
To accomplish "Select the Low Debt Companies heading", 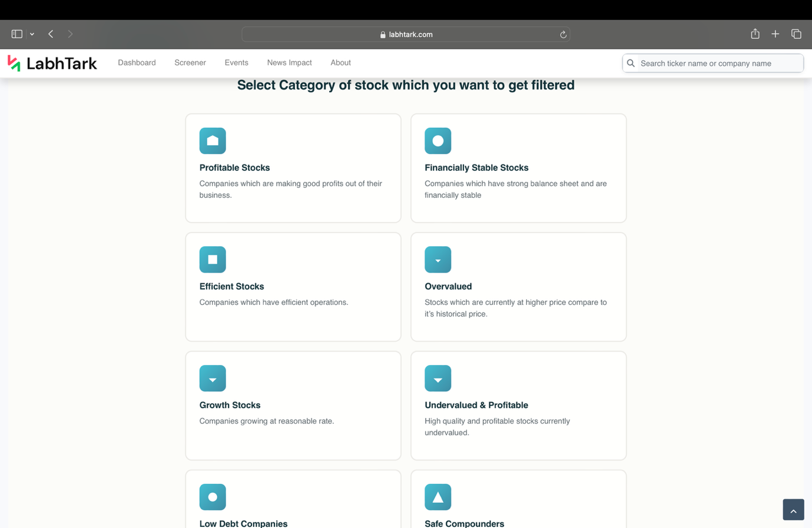I will [243, 523].
